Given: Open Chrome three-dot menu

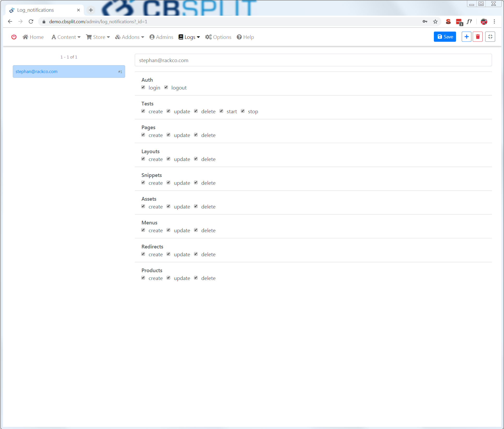Looking at the screenshot, I should pyautogui.click(x=494, y=22).
